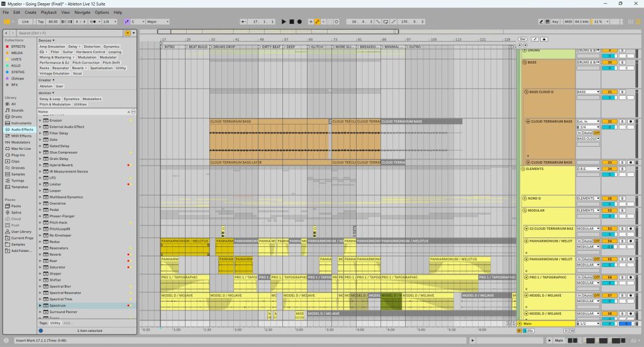
Task: Open the User Library place
Action: click(x=21, y=232)
